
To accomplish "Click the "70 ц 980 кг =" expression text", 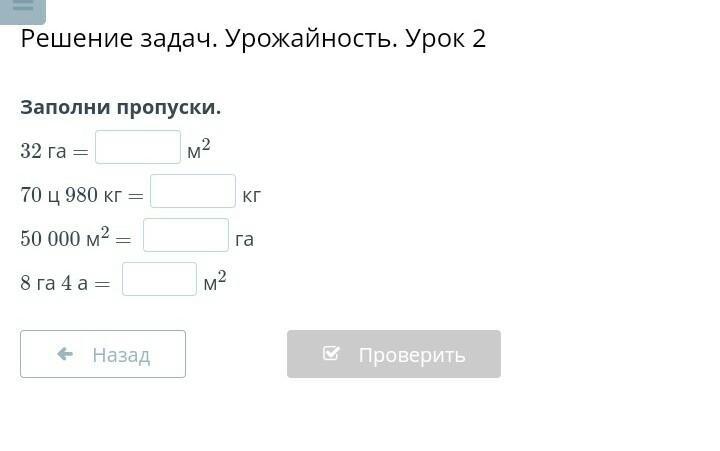I will coord(82,195).
